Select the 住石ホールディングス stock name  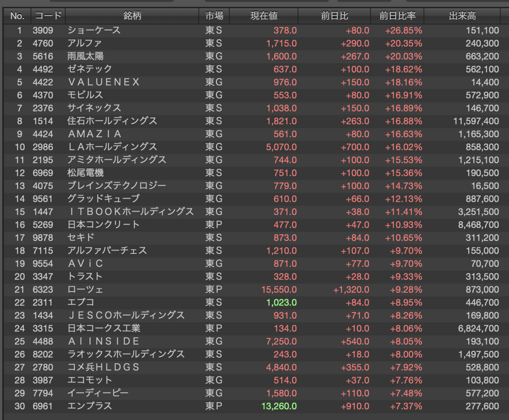pos(112,121)
